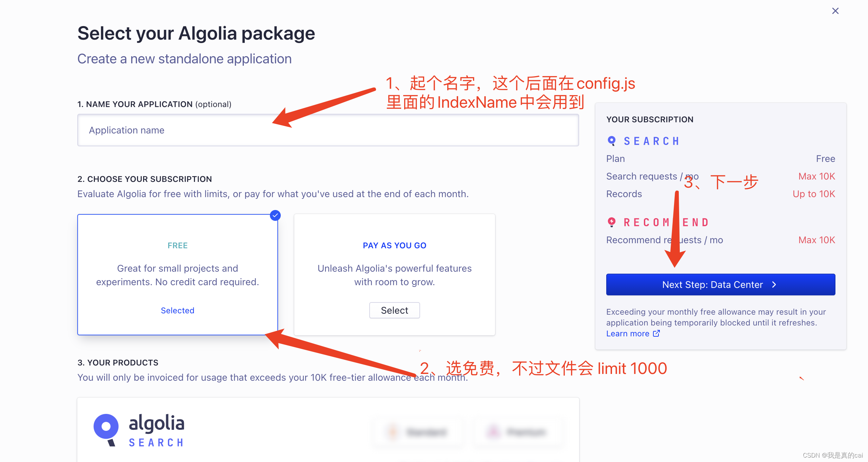Click the algolia SEARCH product title
The height and width of the screenshot is (462, 868).
pos(157,430)
